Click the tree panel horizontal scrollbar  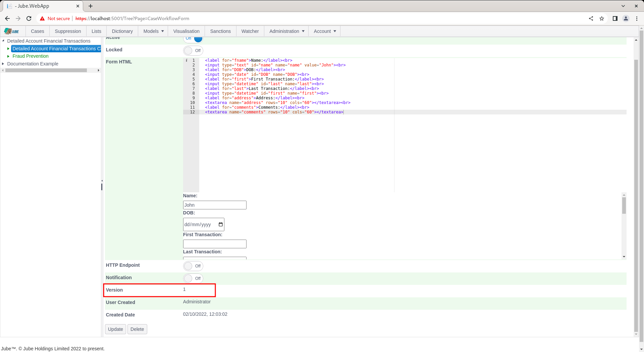(x=46, y=70)
